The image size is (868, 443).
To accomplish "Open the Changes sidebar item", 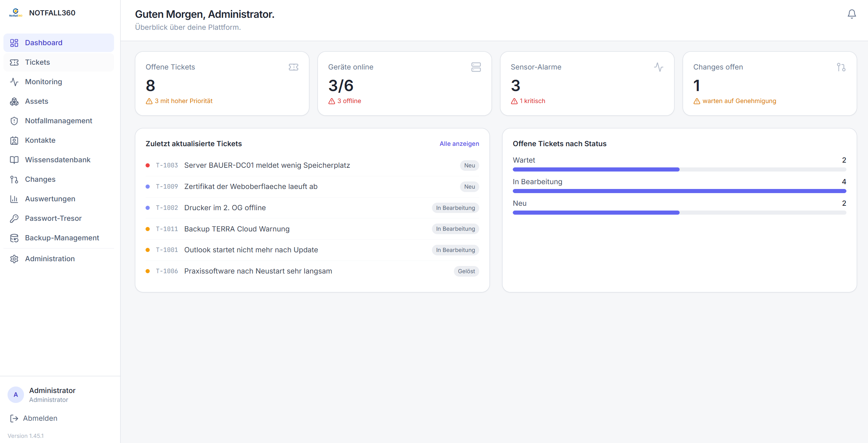I will click(x=59, y=179).
